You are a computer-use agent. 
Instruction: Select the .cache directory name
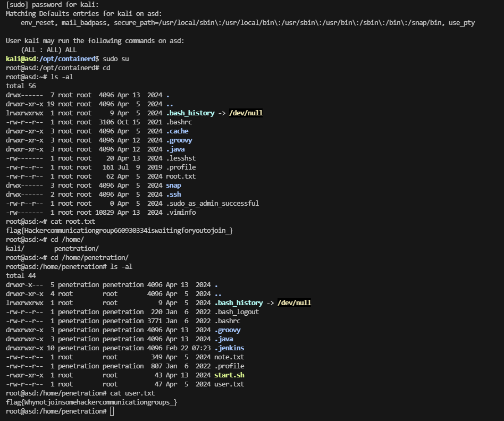point(177,131)
